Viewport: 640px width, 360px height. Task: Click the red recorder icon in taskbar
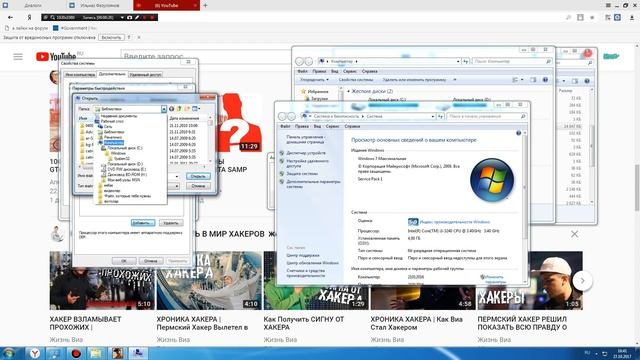[76, 353]
